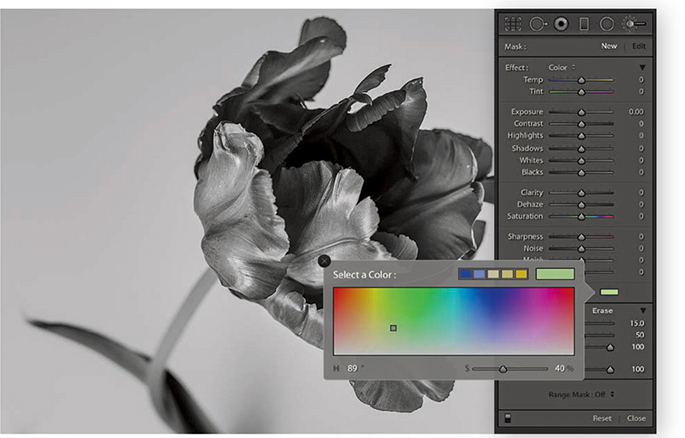Screen dimensions: 685x438
Task: Click the Noise slider handle
Action: tap(581, 248)
